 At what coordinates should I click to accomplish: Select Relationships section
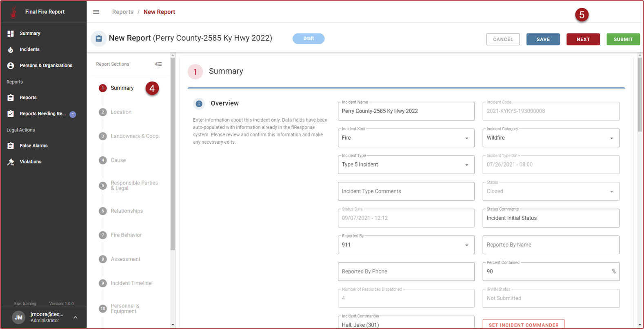coord(127,211)
